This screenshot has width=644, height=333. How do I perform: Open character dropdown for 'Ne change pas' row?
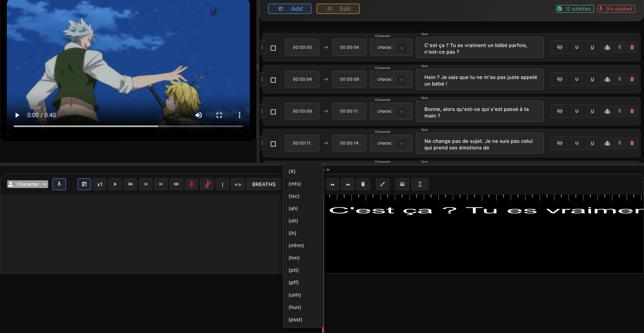[x=402, y=144]
